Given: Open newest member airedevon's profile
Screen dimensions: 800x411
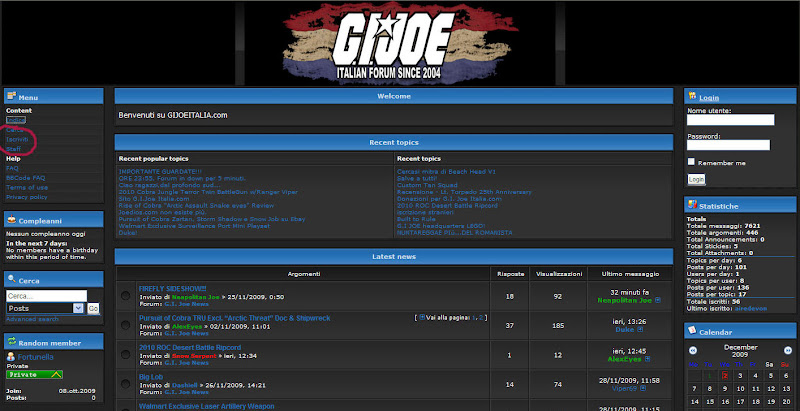Looking at the screenshot, I should (751, 309).
